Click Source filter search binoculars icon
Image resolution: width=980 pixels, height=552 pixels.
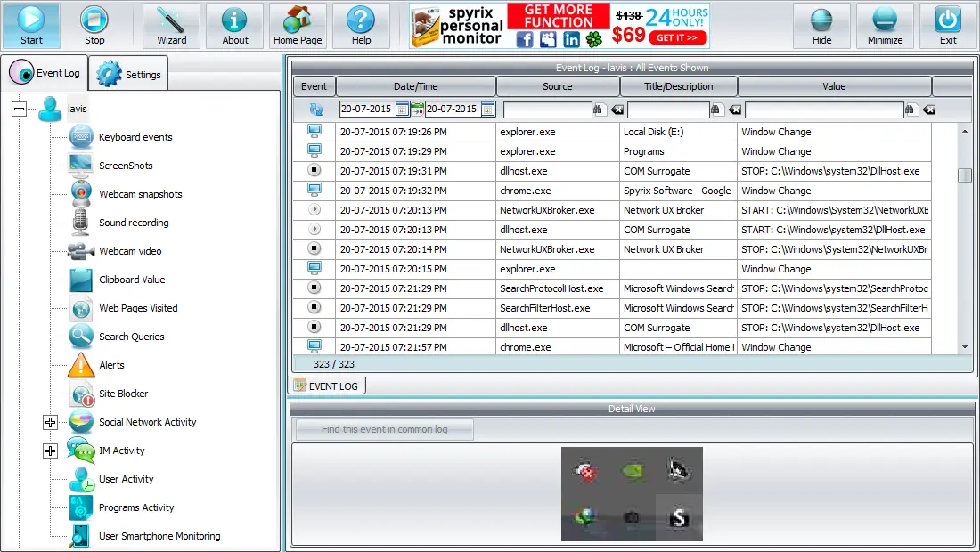tap(598, 110)
